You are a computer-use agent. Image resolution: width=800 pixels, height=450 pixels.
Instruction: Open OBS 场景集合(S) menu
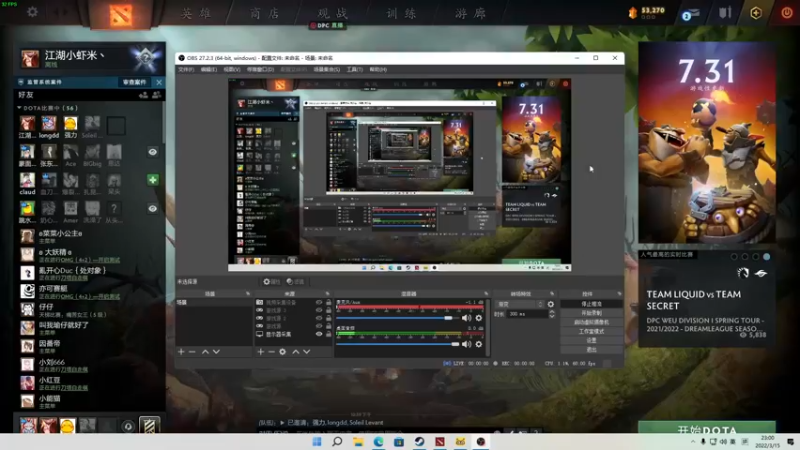click(x=327, y=69)
